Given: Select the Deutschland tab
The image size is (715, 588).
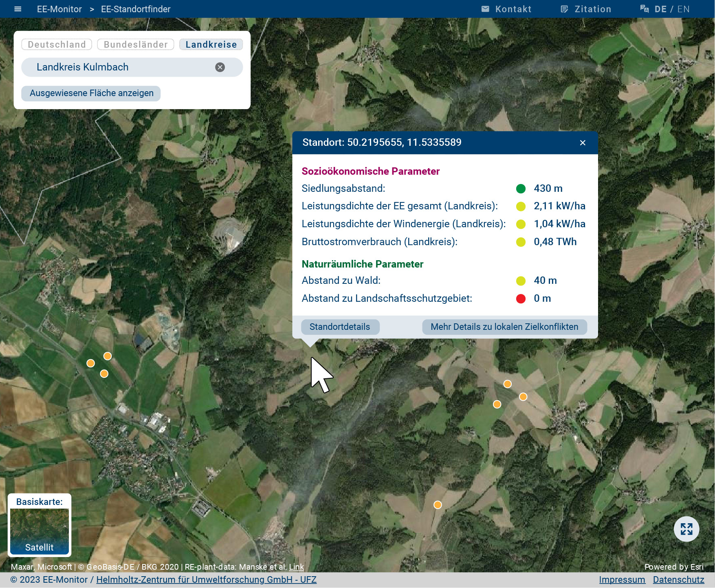Looking at the screenshot, I should click(57, 44).
